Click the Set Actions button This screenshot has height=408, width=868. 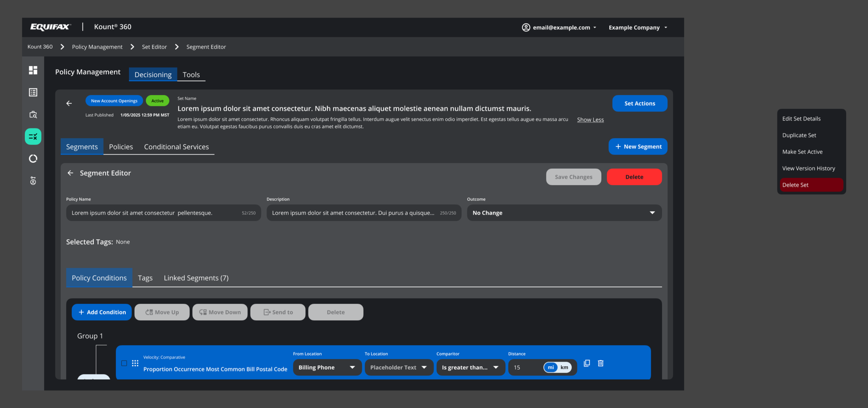click(x=640, y=104)
